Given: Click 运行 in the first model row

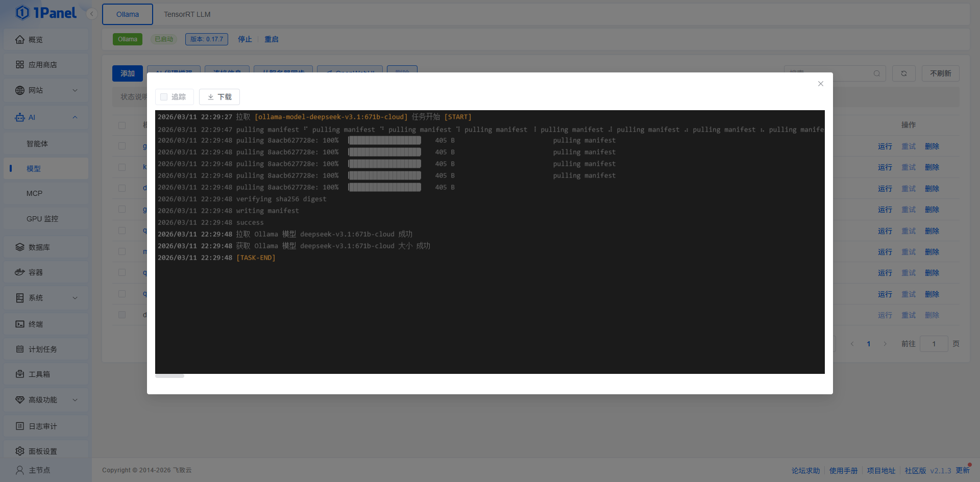Looking at the screenshot, I should click(885, 146).
